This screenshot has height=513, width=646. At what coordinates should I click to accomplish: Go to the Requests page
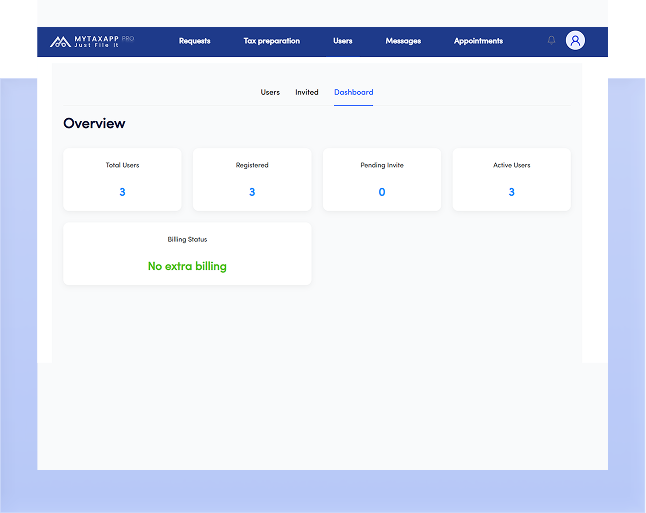tap(194, 41)
